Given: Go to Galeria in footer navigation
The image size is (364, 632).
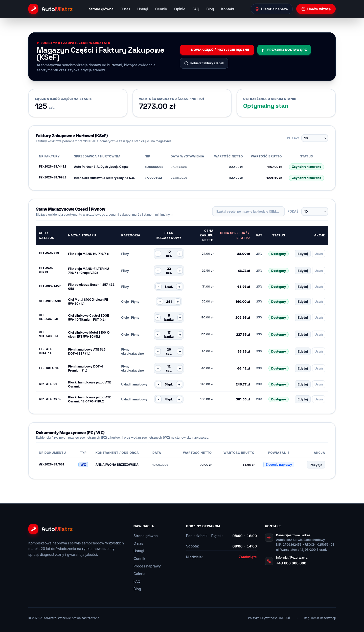Looking at the screenshot, I should [139, 574].
